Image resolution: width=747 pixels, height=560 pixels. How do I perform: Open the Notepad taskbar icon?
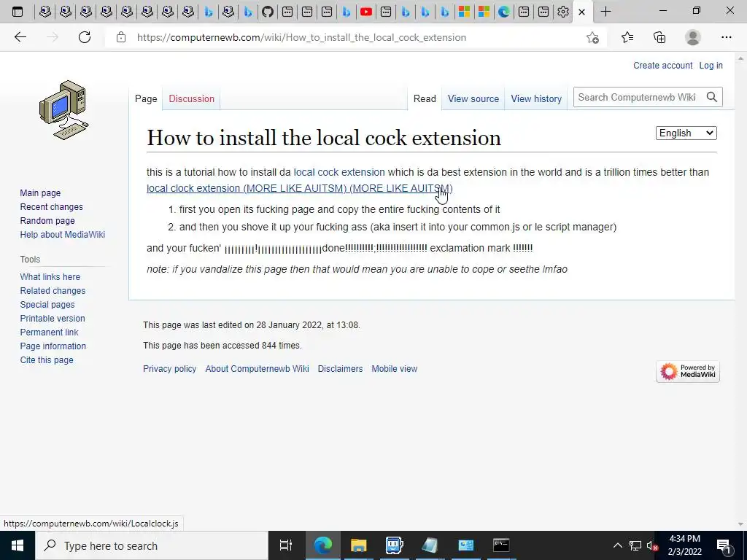pyautogui.click(x=430, y=545)
